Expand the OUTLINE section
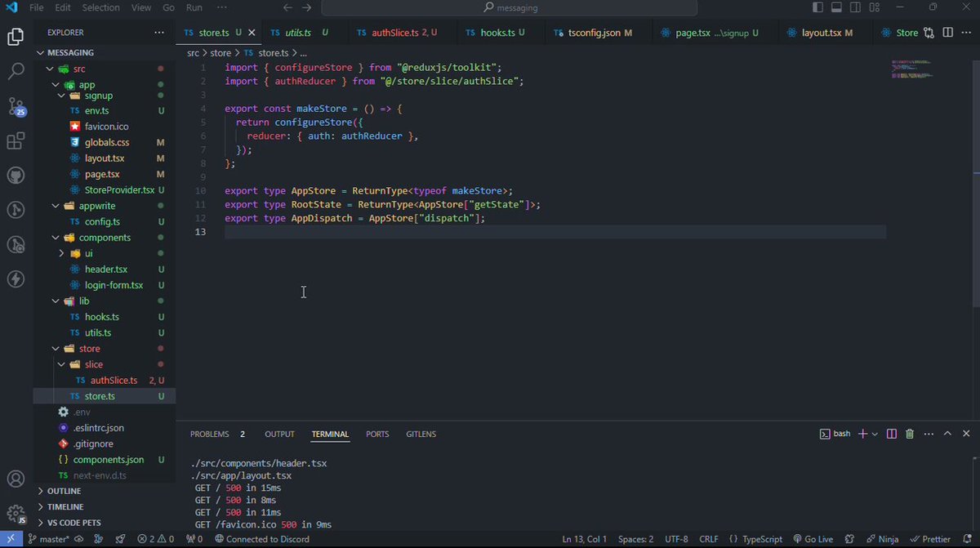Viewport: 980px width, 548px height. (x=64, y=491)
